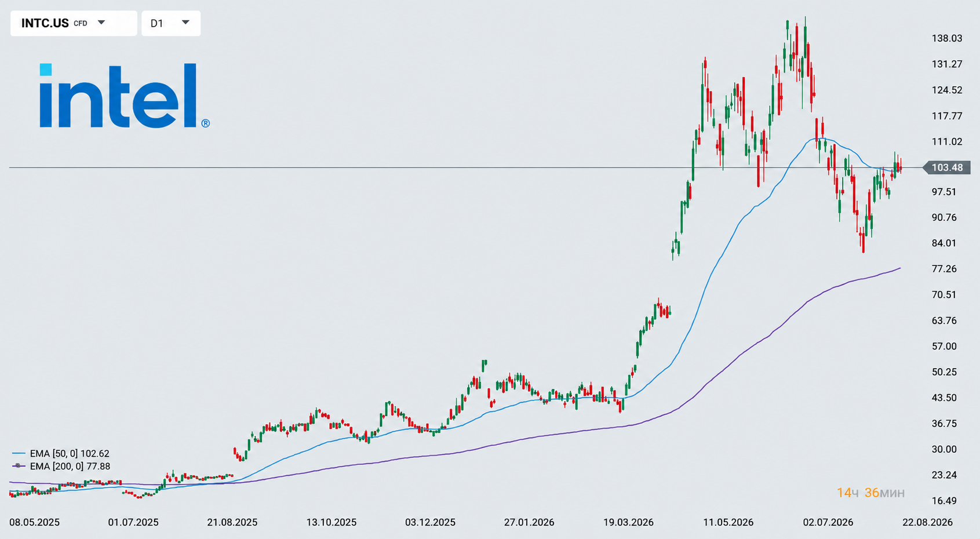The width and height of the screenshot is (980, 539).
Task: Click the 19.03.2026 date on time axis
Action: click(x=628, y=522)
